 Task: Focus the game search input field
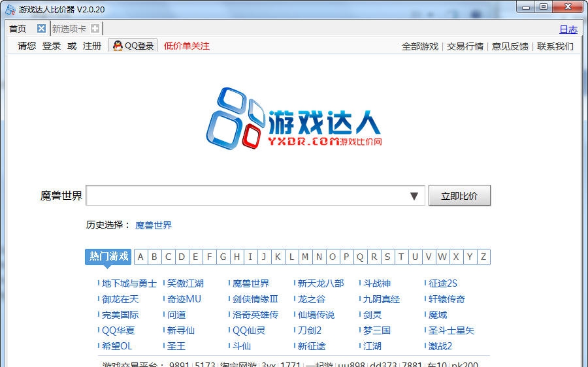click(255, 195)
